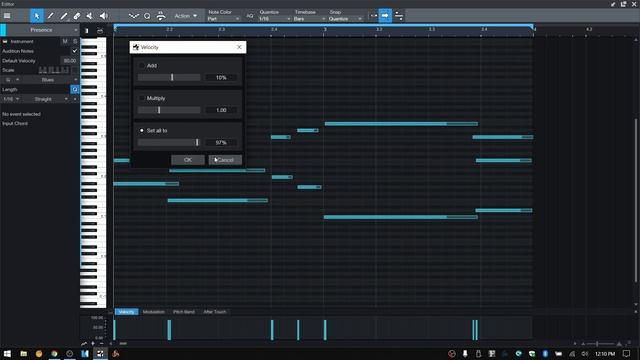Click the vertical scrollbar of note editor
This screenshot has height=360, width=640.
636,200
